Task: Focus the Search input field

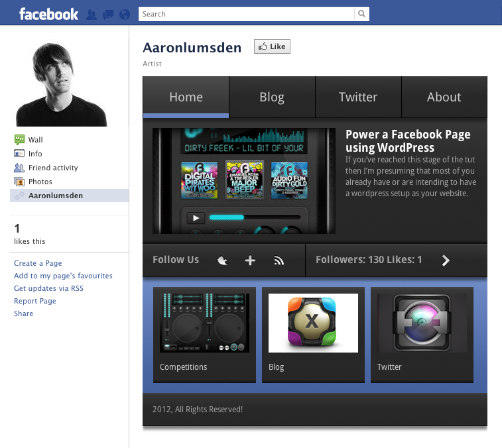Action: 247,14
